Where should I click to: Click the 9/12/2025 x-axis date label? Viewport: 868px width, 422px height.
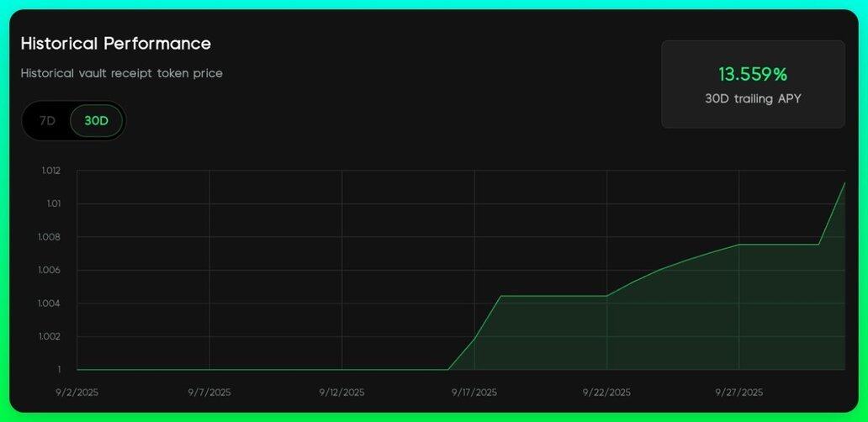pos(341,392)
